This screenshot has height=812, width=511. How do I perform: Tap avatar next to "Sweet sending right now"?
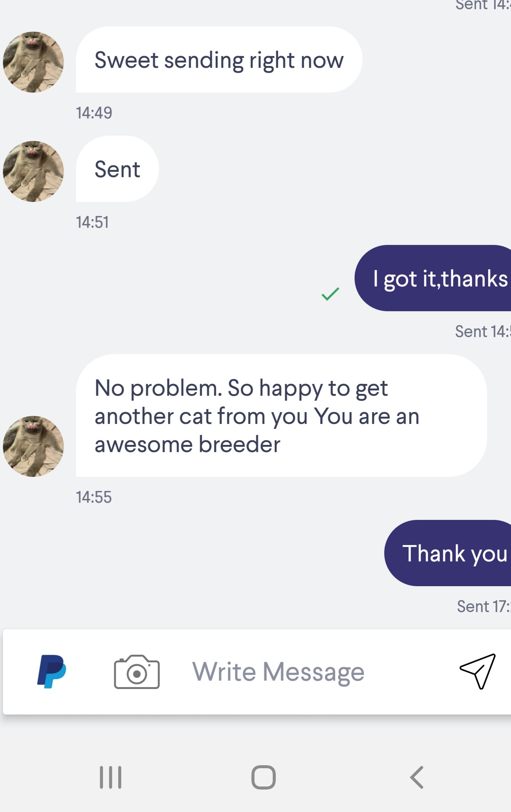pyautogui.click(x=33, y=62)
